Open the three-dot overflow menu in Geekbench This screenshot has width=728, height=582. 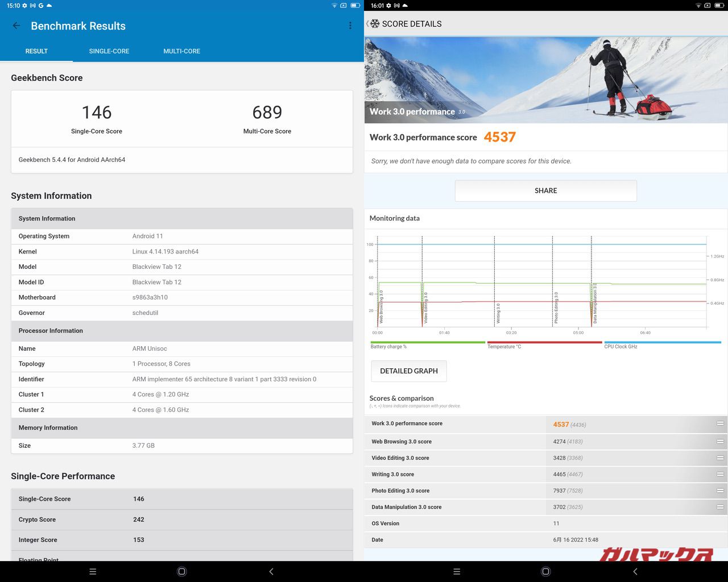[x=350, y=26]
